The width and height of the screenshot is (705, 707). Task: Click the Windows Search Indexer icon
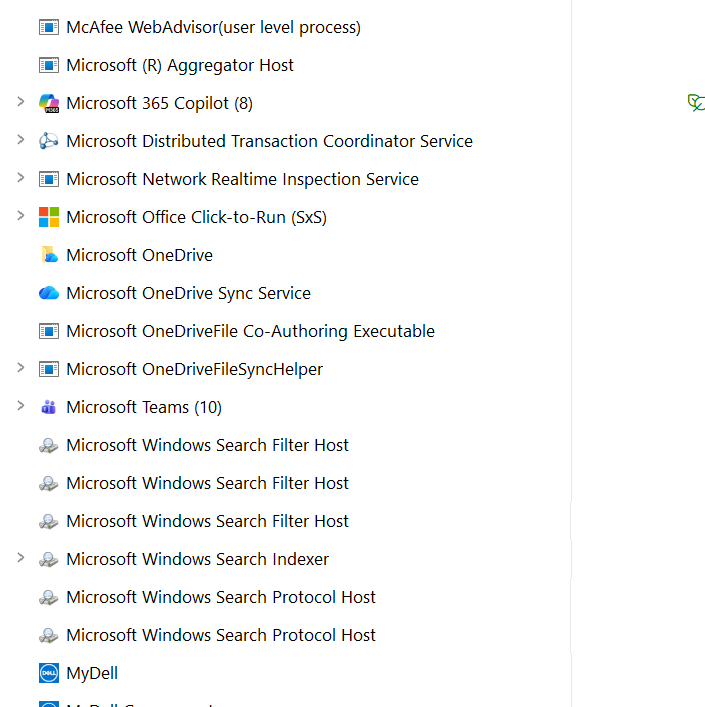48,559
